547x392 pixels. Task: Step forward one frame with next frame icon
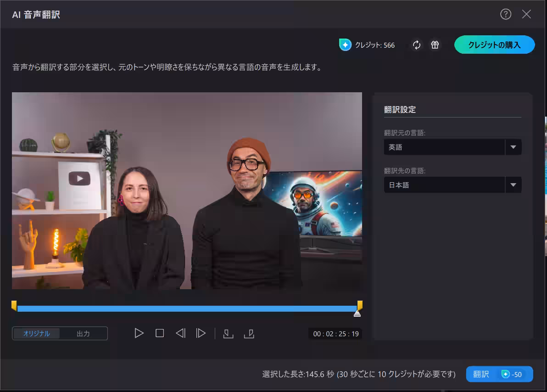pos(201,333)
